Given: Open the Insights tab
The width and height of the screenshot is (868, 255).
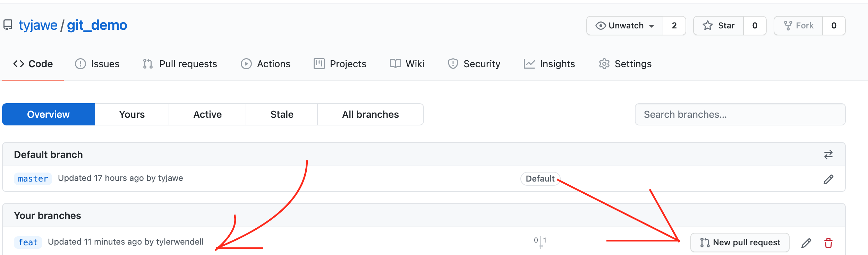Looking at the screenshot, I should 550,64.
